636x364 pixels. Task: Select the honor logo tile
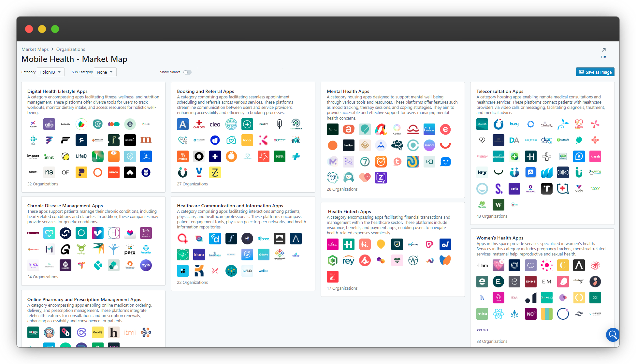tap(247, 140)
